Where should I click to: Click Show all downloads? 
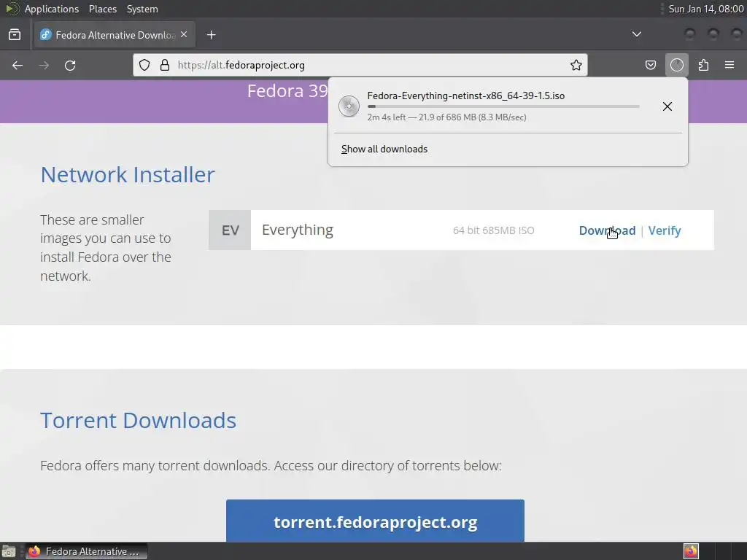point(384,149)
